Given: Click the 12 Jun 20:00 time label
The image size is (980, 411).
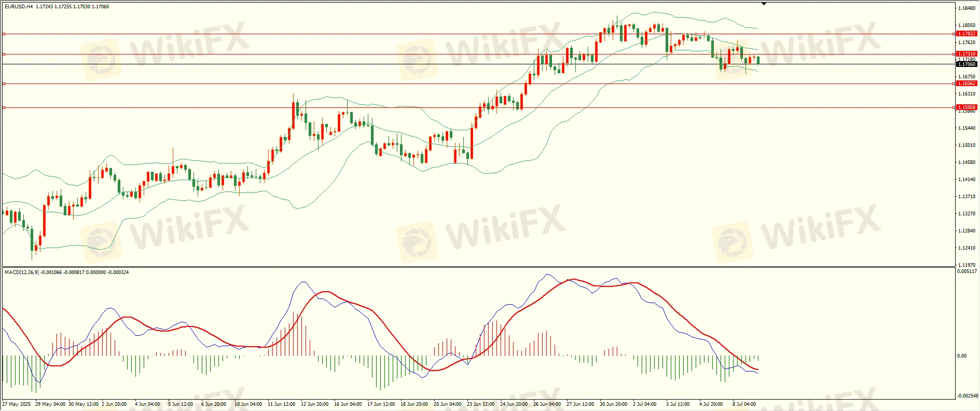Looking at the screenshot, I should click(x=315, y=404).
